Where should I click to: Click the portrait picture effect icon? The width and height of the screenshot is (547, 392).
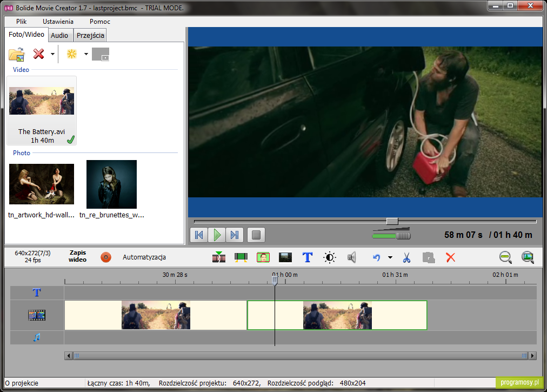[x=263, y=257]
